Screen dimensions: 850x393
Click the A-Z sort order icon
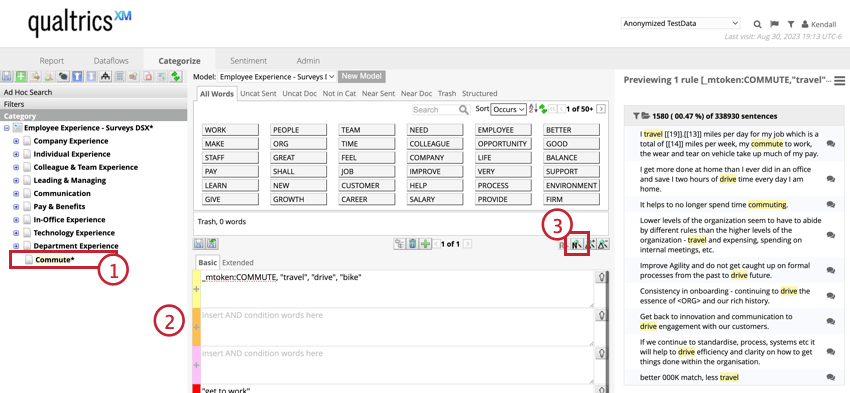(533, 109)
